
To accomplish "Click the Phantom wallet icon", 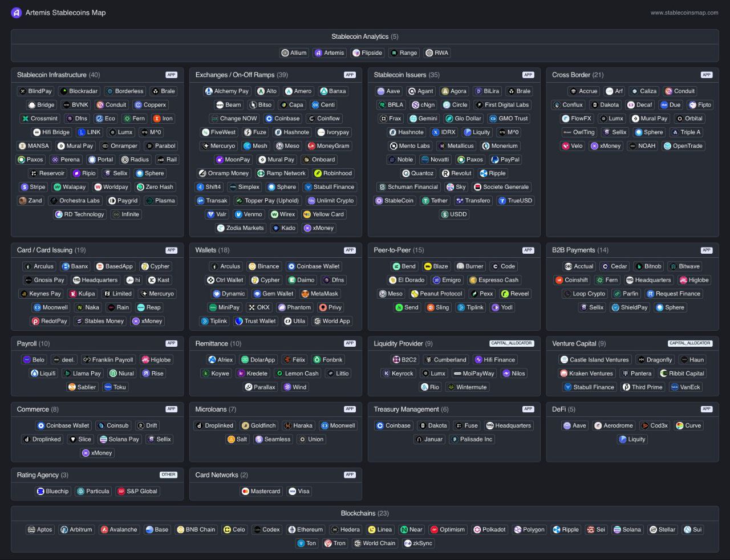I will pos(282,307).
